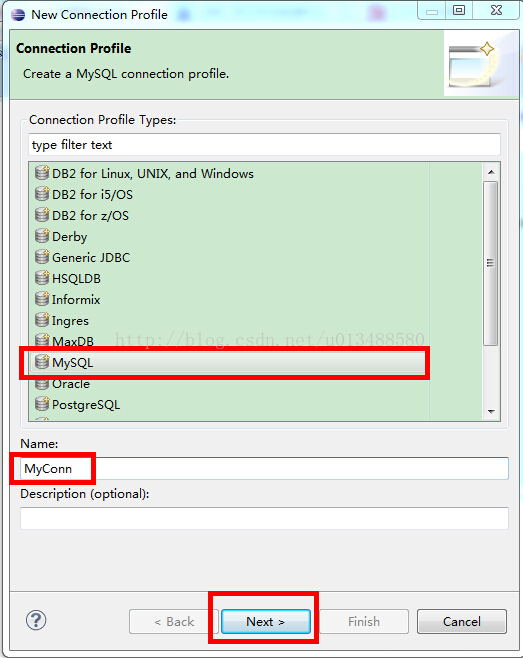Click the Ingres database icon

42,319
